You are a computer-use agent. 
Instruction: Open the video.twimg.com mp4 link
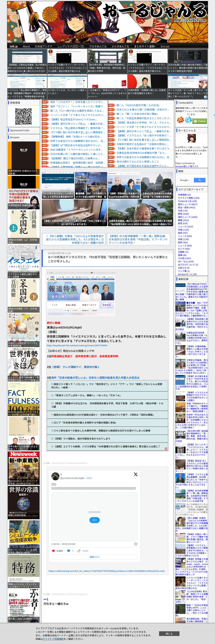[x=107, y=571]
